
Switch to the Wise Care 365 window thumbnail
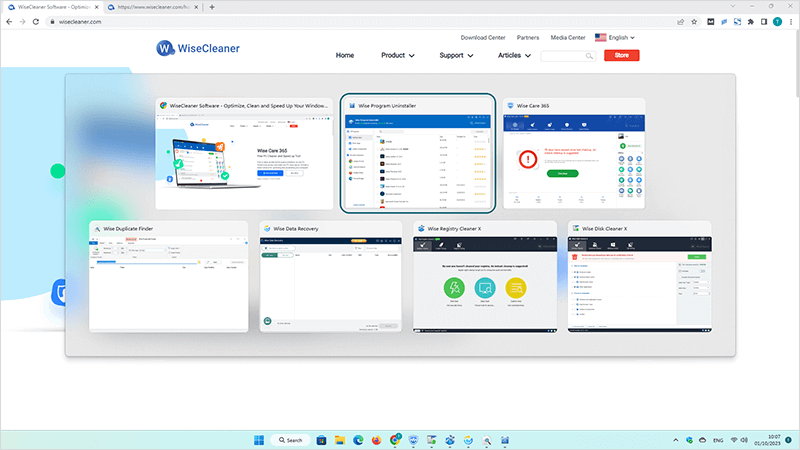point(574,154)
